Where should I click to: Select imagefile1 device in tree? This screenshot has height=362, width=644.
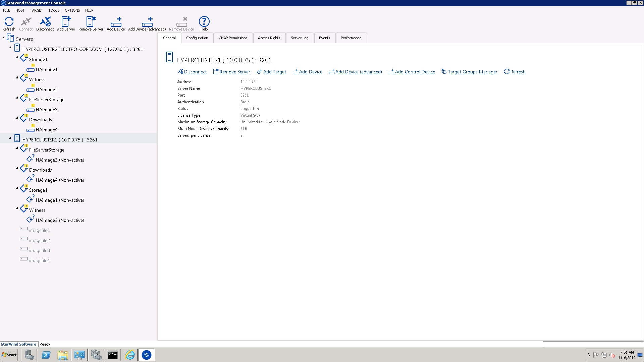39,230
